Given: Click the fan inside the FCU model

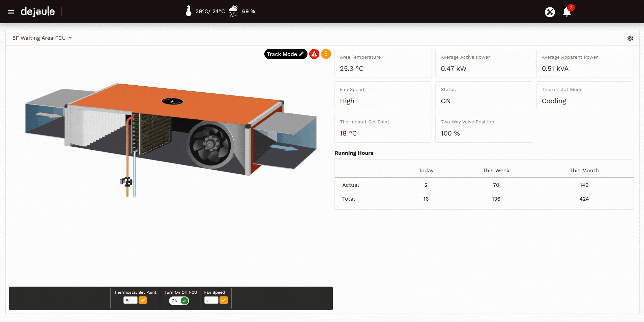Looking at the screenshot, I should click(210, 145).
